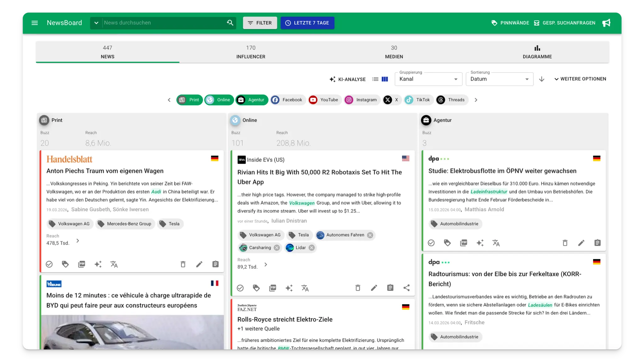644x362 pixels.
Task: Enable the X channel chip
Action: [392, 100]
